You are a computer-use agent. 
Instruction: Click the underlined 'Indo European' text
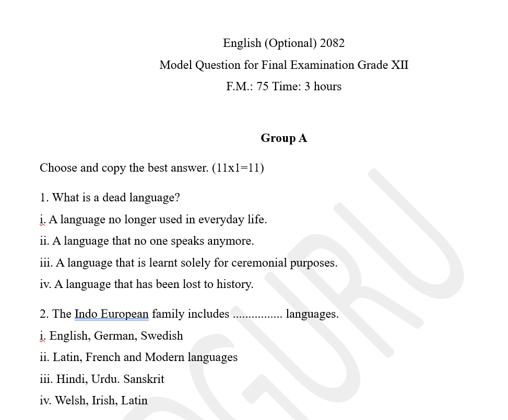coord(112,314)
